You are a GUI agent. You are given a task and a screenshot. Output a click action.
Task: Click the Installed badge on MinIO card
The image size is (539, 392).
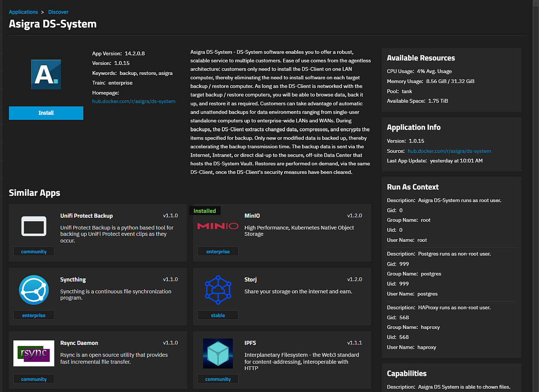coord(205,211)
